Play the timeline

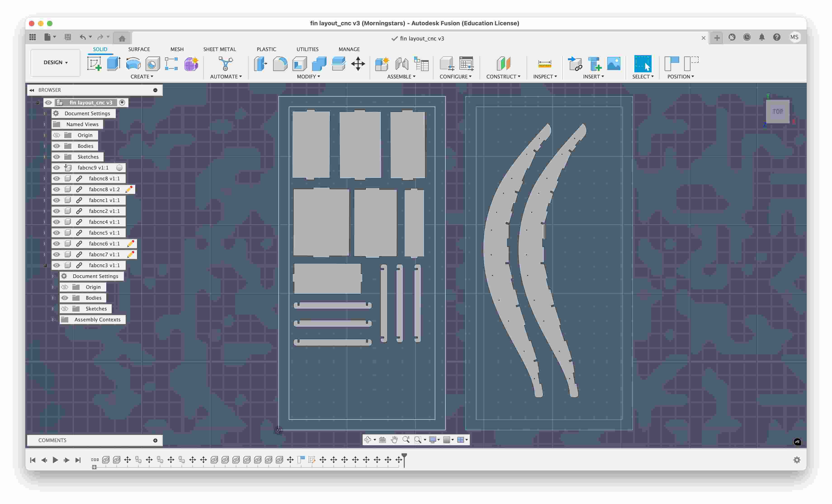(x=55, y=460)
